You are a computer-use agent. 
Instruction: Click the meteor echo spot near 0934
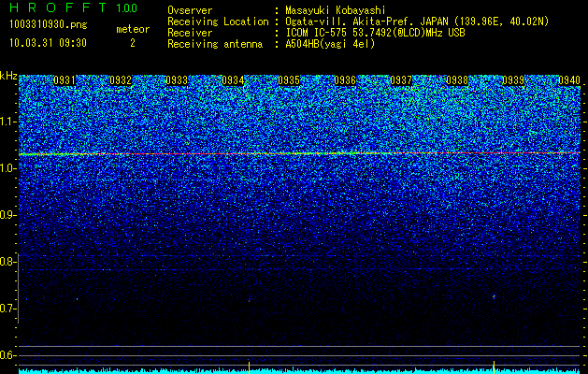tap(249, 300)
